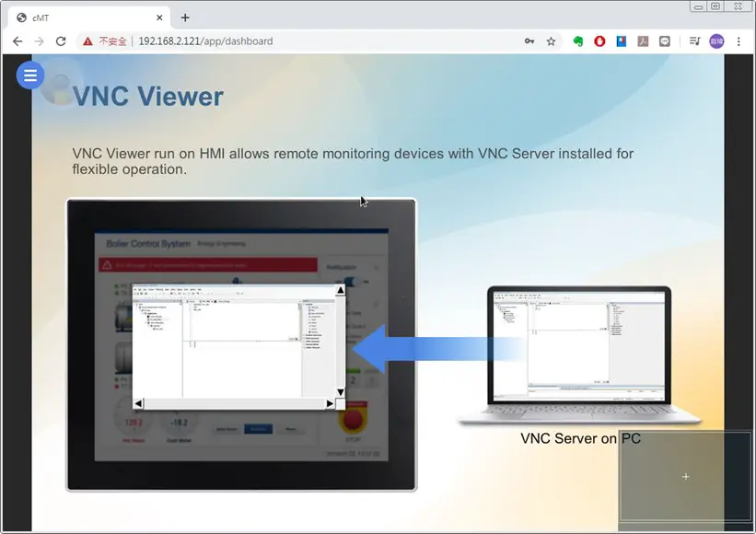Screen dimensions: 756x534
Task: Click the up arrow of VNC window scrollbar
Action: click(341, 290)
